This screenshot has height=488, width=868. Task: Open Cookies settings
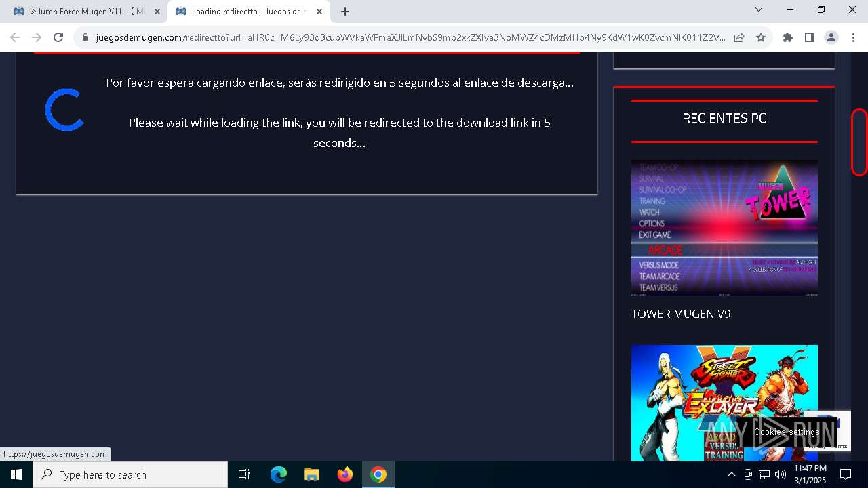(787, 432)
